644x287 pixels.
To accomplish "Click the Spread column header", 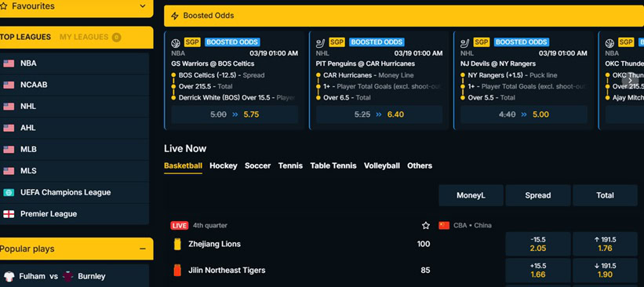I will (x=538, y=195).
